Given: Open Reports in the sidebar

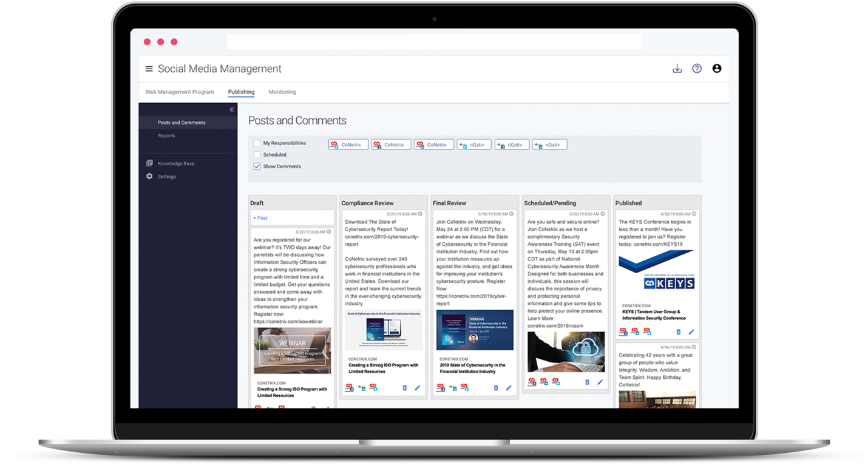Looking at the screenshot, I should tap(166, 136).
